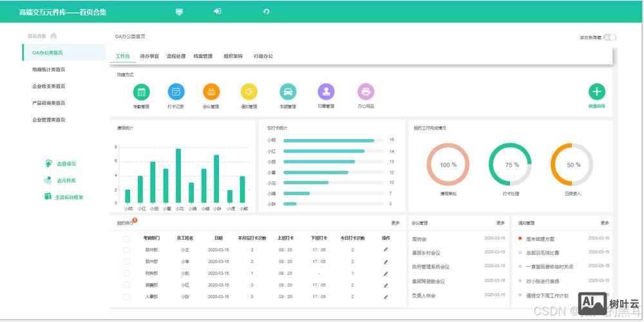Check the checkbox for 销售部 小红 row

pyautogui.click(x=126, y=285)
